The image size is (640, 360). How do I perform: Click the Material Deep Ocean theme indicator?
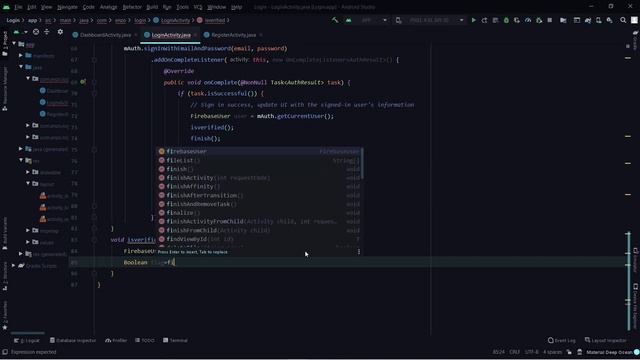pos(612,352)
